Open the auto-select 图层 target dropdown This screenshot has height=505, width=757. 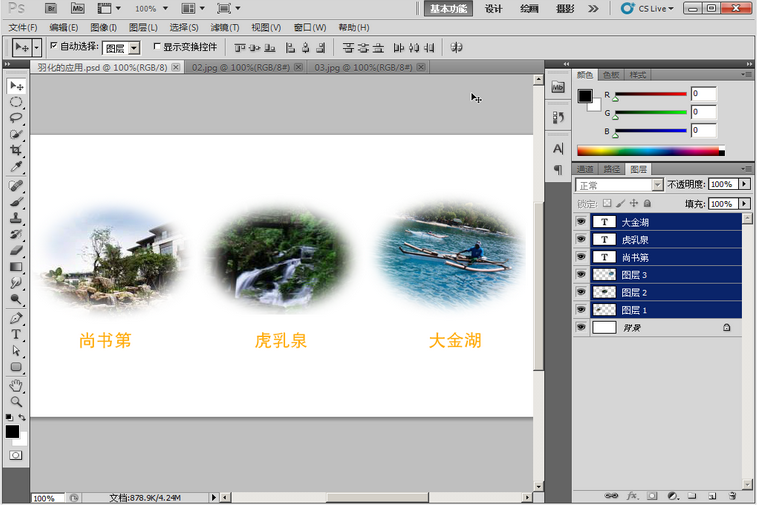134,47
